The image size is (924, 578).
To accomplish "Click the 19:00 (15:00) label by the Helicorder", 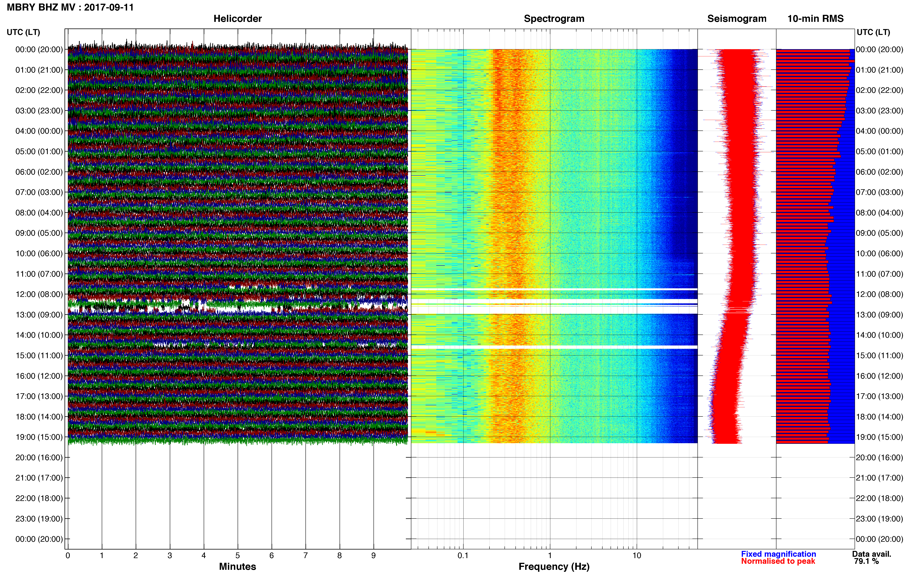I will pos(39,437).
